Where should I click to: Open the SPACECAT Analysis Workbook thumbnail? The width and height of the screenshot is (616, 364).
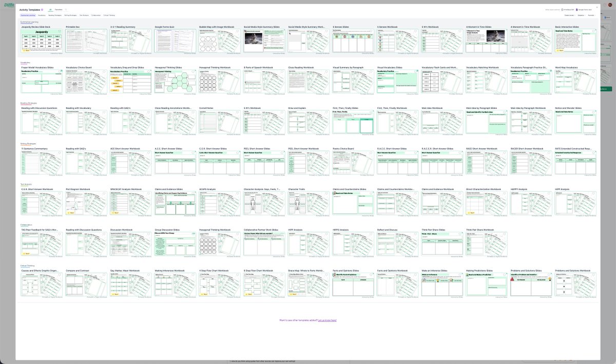coord(131,203)
